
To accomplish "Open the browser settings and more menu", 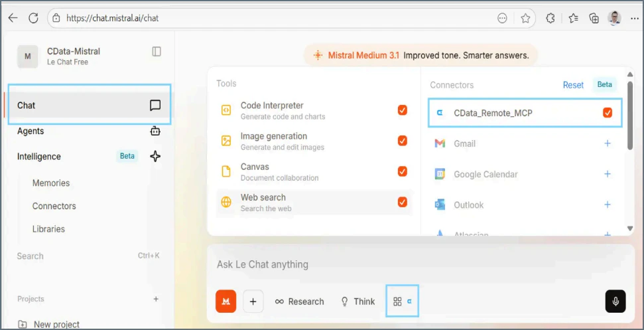I will tap(634, 18).
